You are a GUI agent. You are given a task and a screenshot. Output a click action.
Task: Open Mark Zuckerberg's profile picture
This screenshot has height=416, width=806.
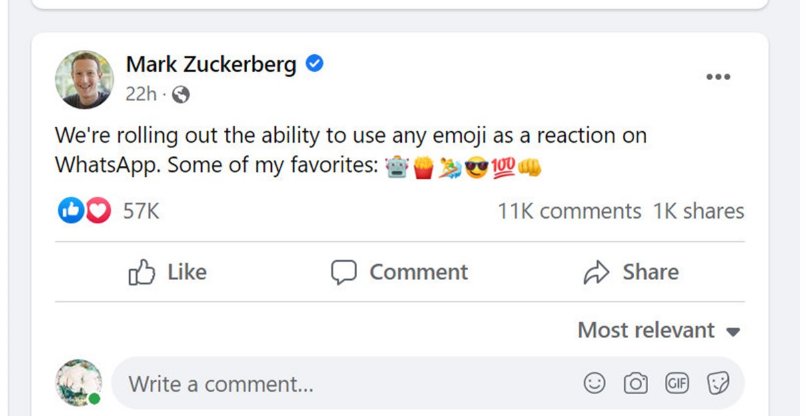[84, 79]
